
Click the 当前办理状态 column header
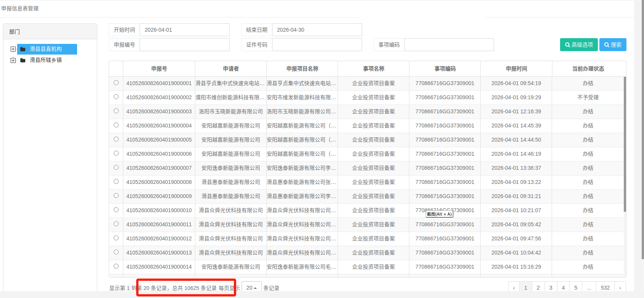coord(588,69)
